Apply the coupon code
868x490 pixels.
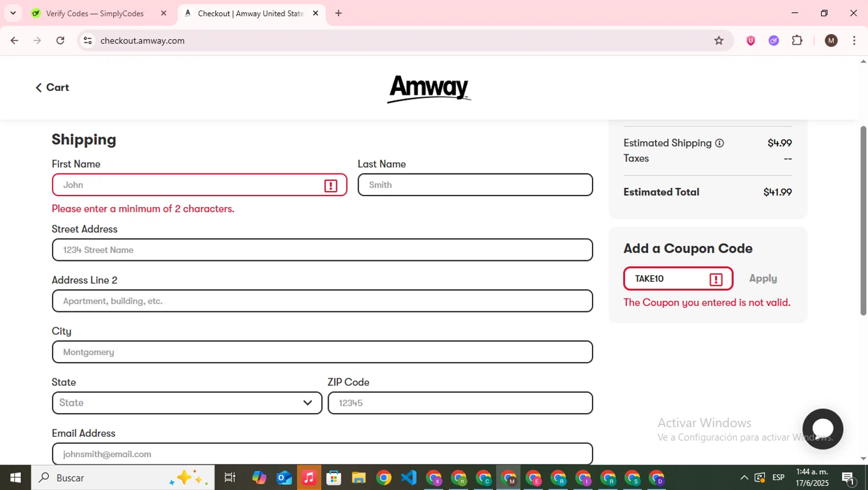tap(763, 278)
